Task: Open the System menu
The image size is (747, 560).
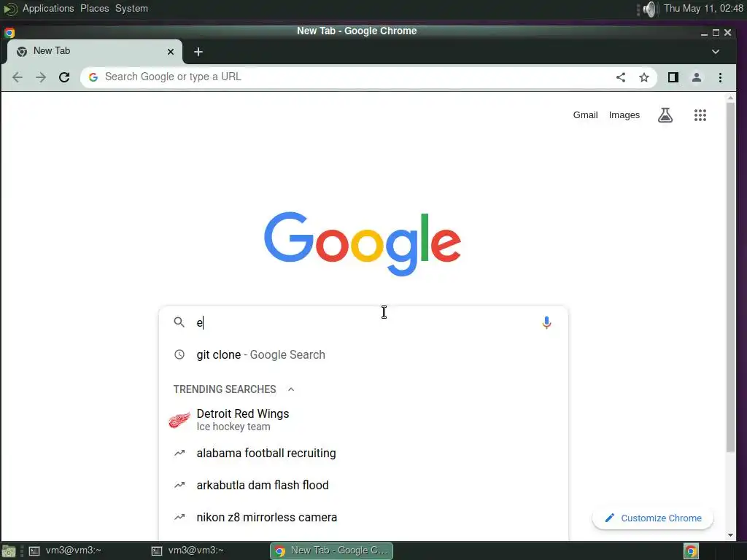Action: pos(131,9)
